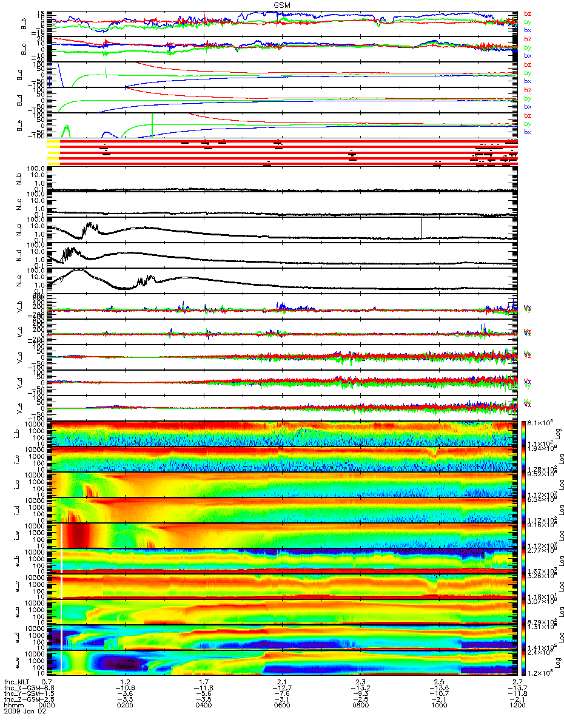Click the MLT value 0.7
The width and height of the screenshot is (564, 728).
(x=47, y=682)
